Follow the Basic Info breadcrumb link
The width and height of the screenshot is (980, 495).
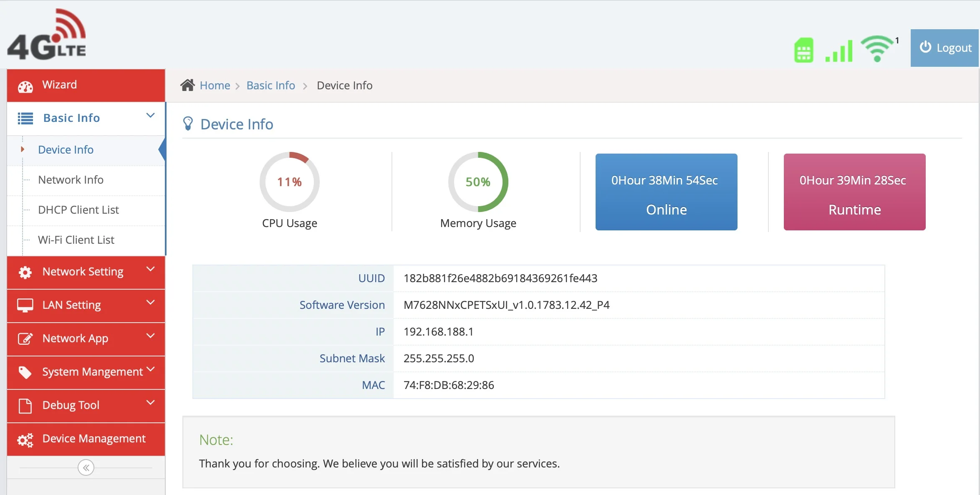pos(270,86)
